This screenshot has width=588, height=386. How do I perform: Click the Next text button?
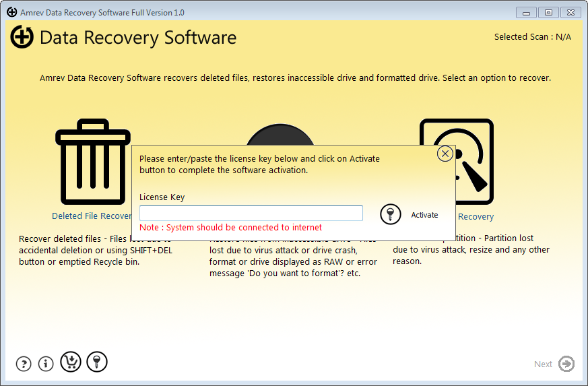coord(543,364)
